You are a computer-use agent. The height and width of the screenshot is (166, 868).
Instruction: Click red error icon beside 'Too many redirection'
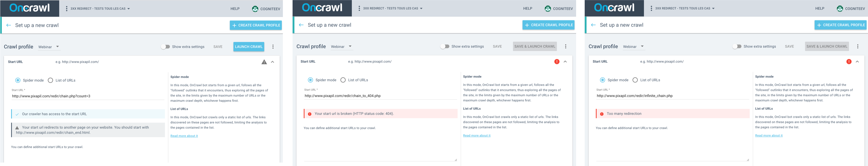click(602, 114)
